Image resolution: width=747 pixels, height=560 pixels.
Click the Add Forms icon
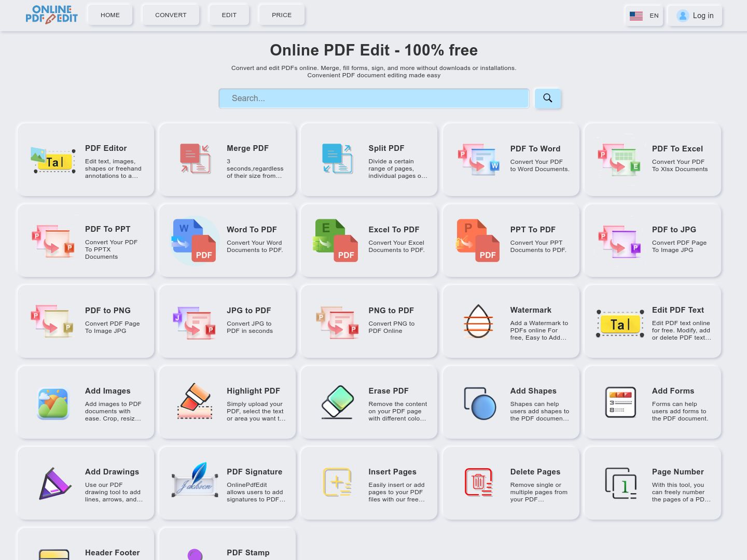[620, 402]
